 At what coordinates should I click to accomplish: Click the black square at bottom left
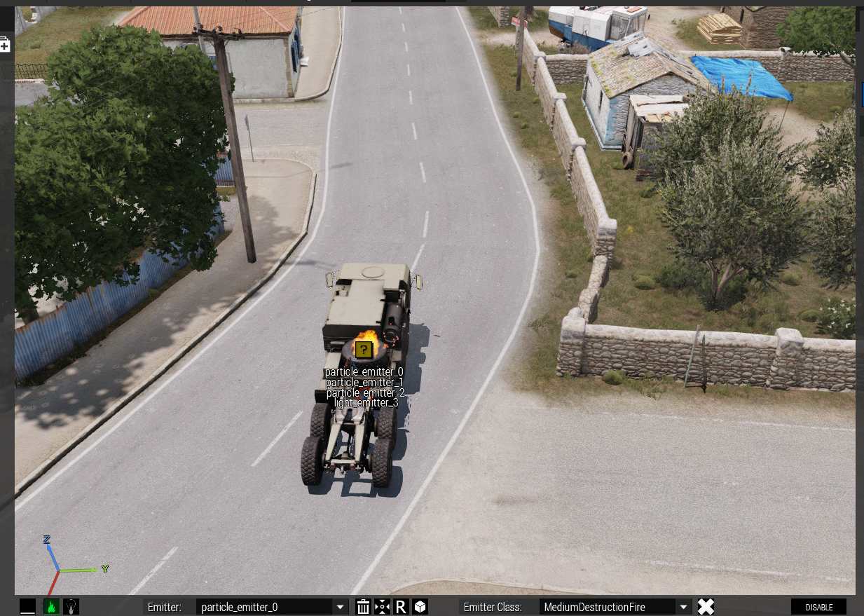pos(27,607)
